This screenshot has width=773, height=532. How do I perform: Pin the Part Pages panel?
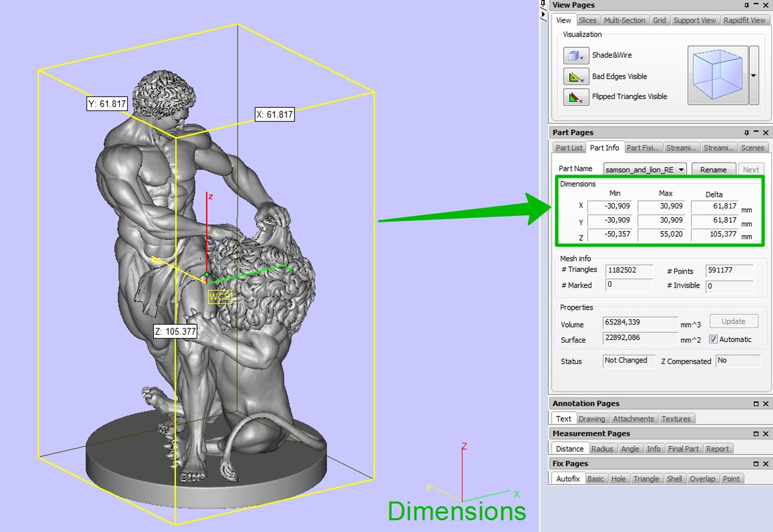click(746, 133)
